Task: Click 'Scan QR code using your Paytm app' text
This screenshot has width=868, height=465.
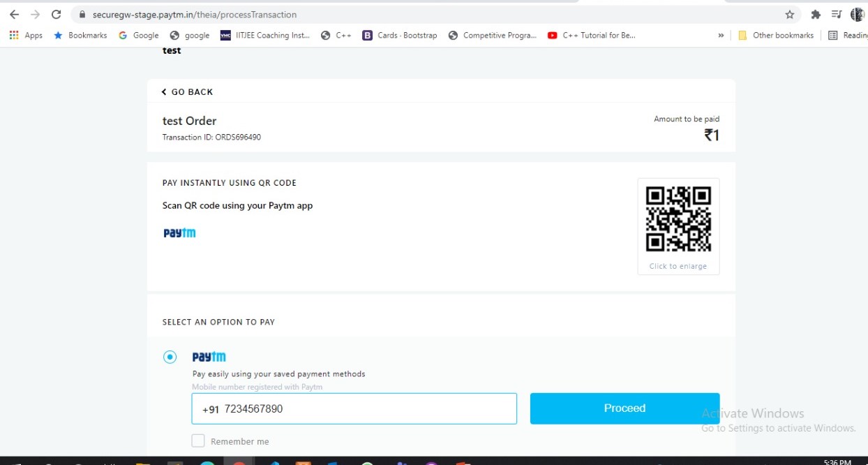Action: (238, 206)
